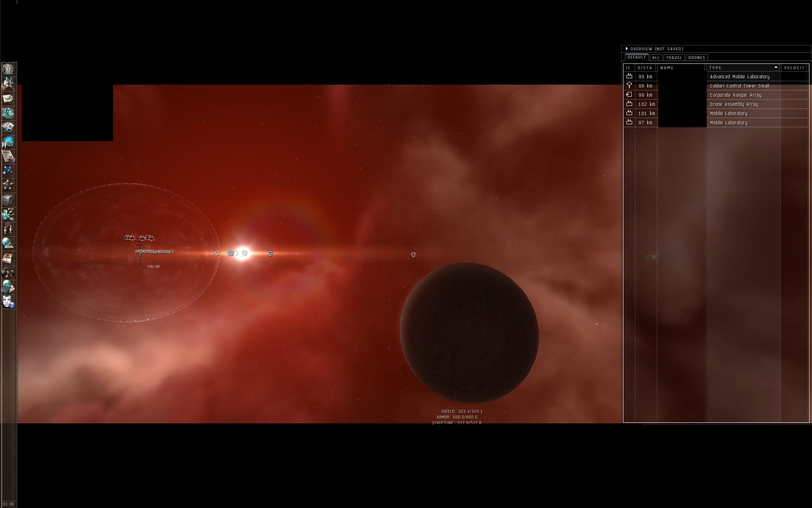
Task: Open the ship Fitting window
Action: pyautogui.click(x=8, y=113)
